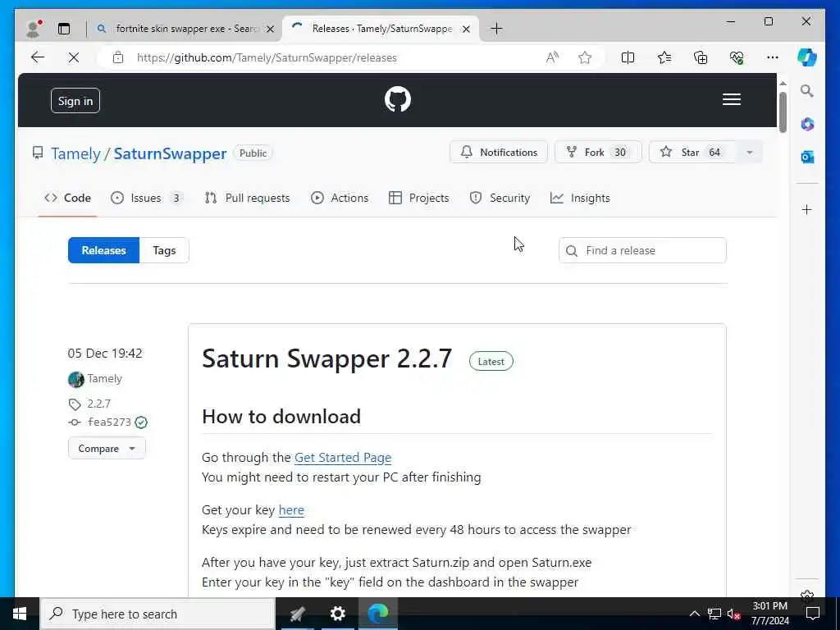Open the network tray icon

714,614
